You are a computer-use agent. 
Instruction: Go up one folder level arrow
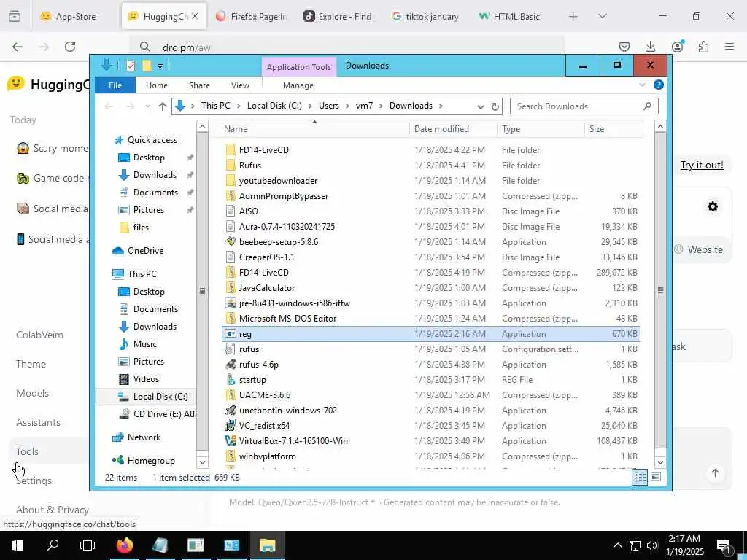tap(163, 106)
